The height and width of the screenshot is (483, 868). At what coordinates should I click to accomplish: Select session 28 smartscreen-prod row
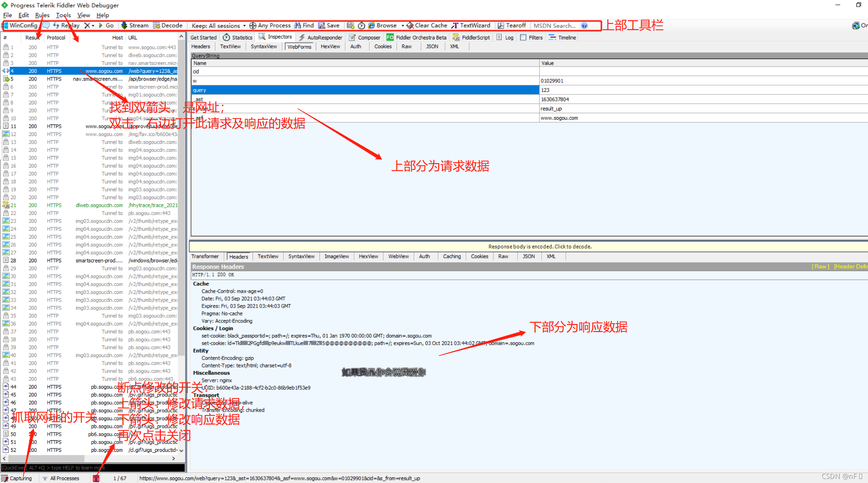click(90, 260)
